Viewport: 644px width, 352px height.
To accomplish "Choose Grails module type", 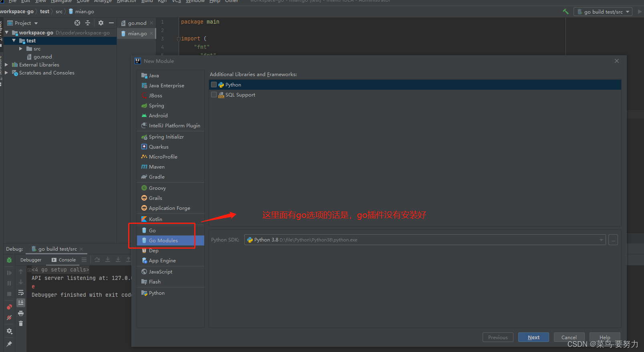I will (x=171, y=198).
